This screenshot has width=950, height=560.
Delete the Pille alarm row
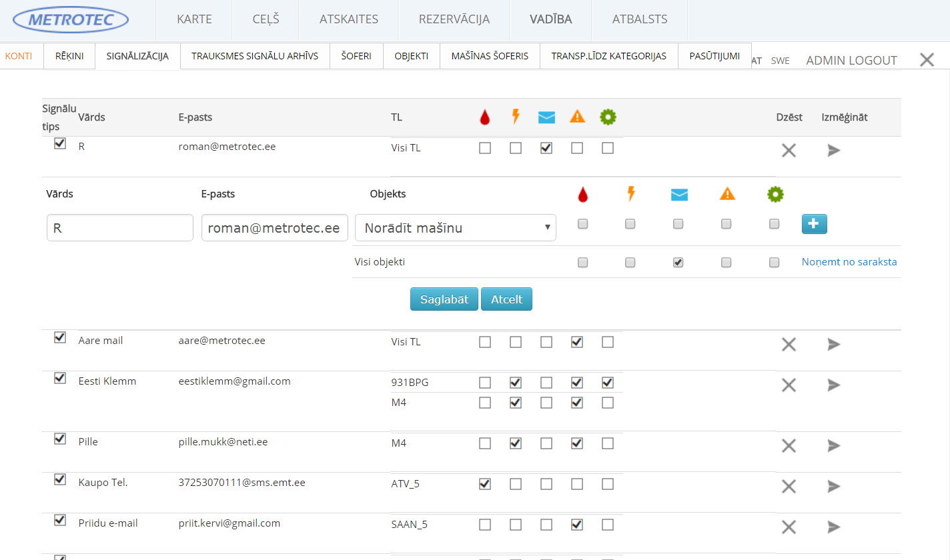789,446
